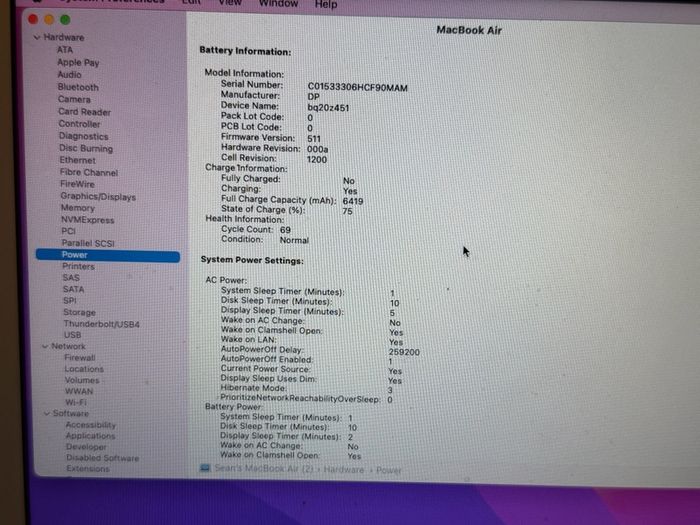
Task: Select Accessibility under Software
Action: [x=91, y=425]
